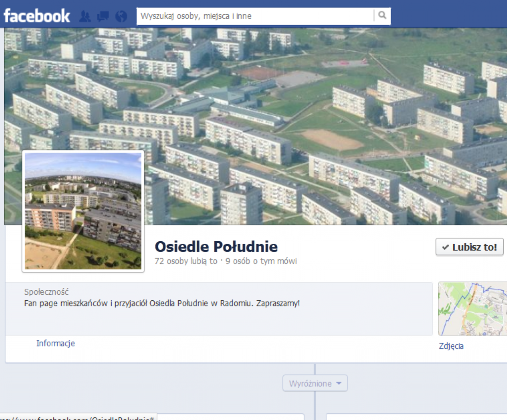Click the arrow on the Wyróżnione button
Screen dimensions: 507x420
click(339, 383)
